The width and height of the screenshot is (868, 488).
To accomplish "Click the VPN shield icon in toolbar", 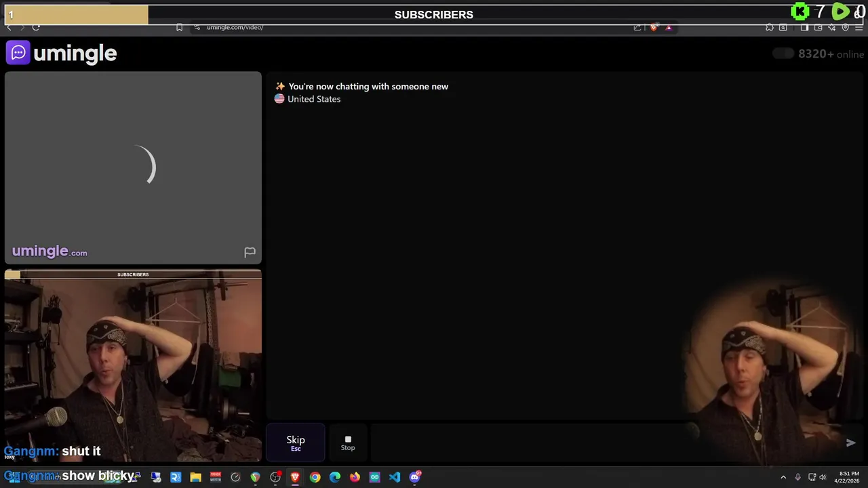I will [x=846, y=27].
